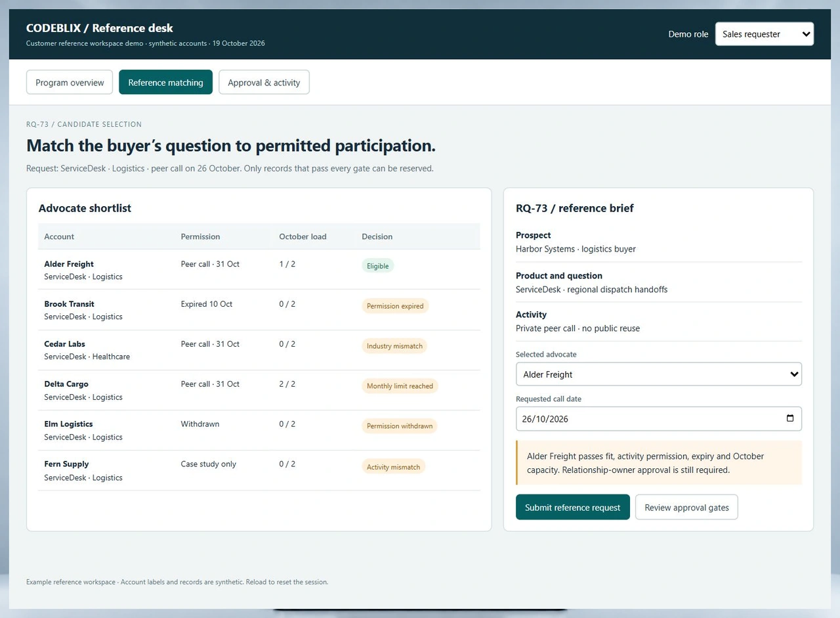
Task: Click the October load column header
Action: point(303,236)
